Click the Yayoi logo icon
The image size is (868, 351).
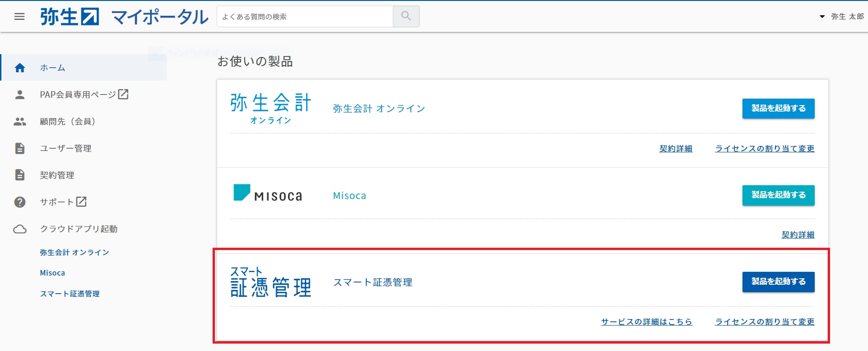click(x=69, y=17)
